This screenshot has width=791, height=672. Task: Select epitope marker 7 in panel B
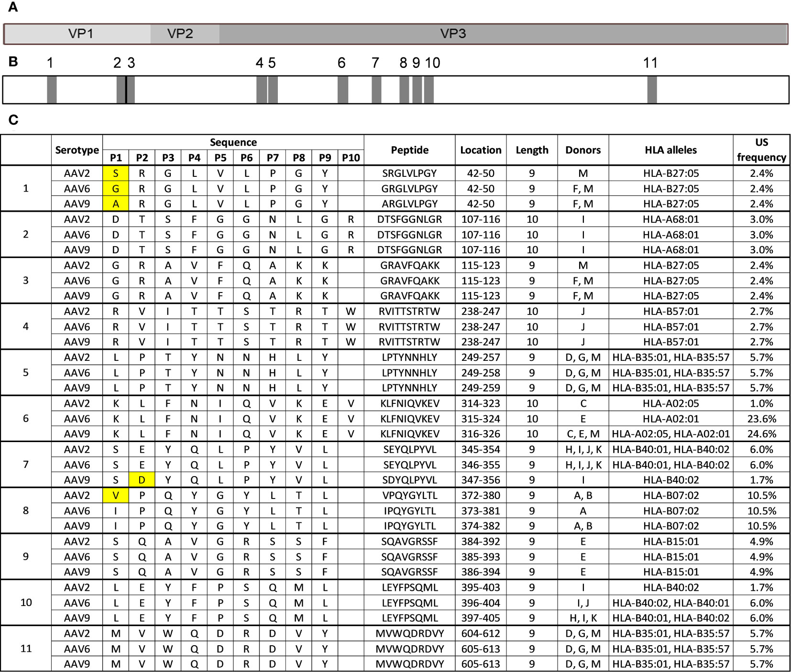(376, 90)
